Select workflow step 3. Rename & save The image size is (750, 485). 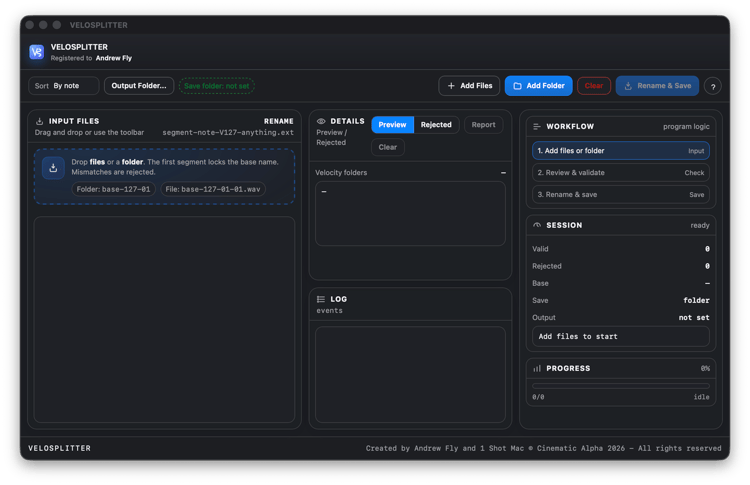coord(620,195)
